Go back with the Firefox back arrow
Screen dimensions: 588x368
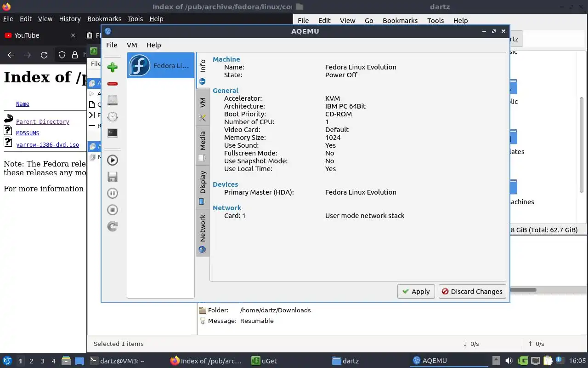[x=11, y=55]
